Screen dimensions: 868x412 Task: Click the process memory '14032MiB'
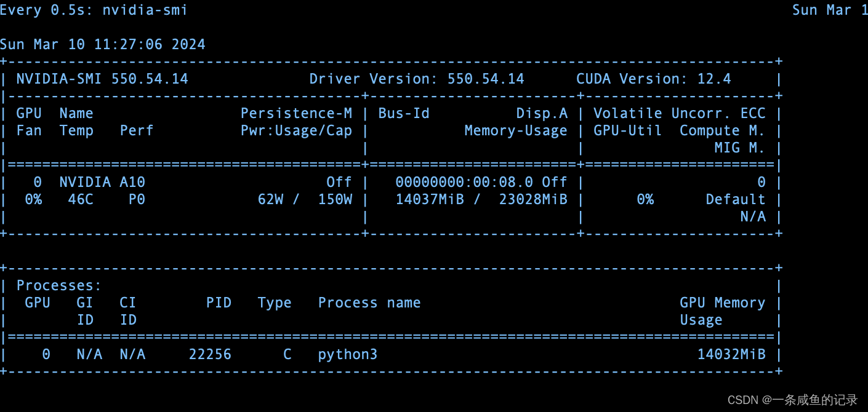(x=731, y=354)
